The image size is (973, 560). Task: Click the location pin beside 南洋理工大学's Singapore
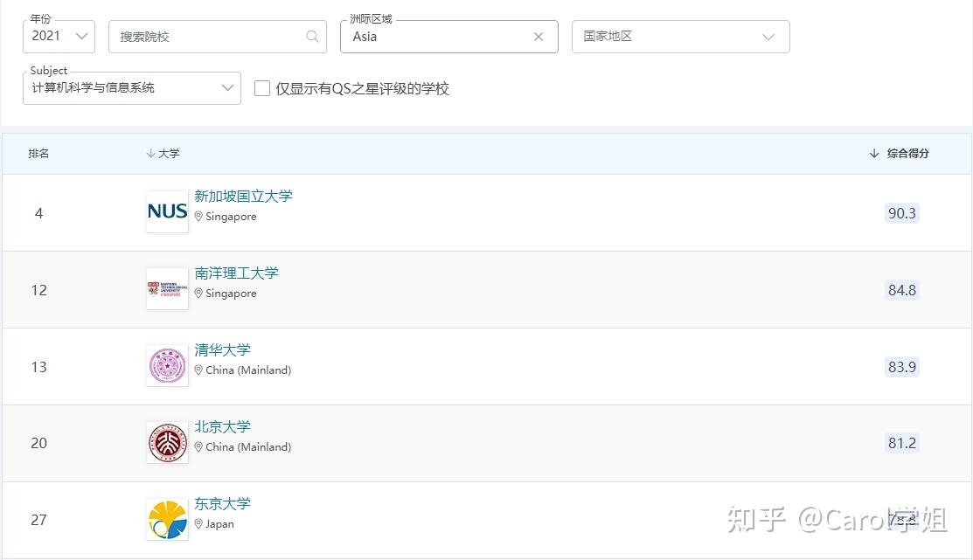(x=198, y=294)
